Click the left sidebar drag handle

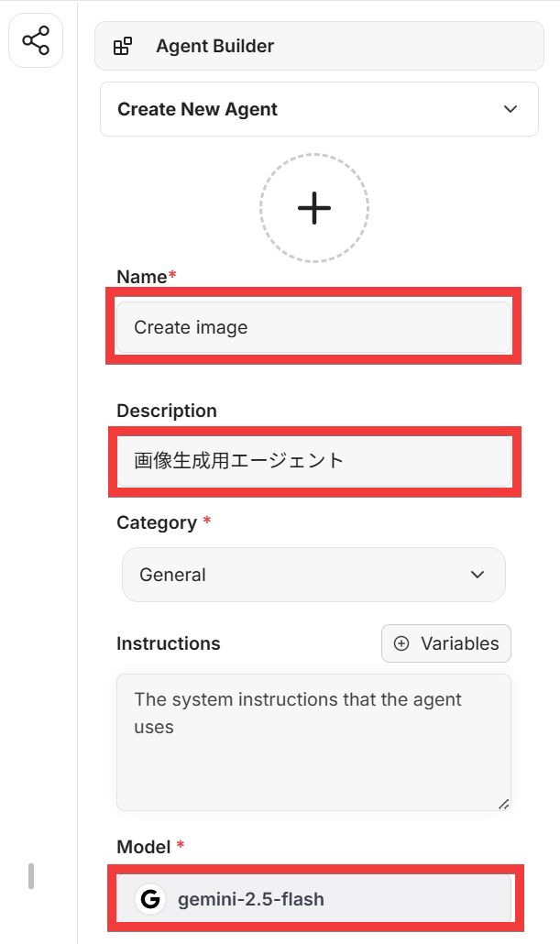click(31, 876)
